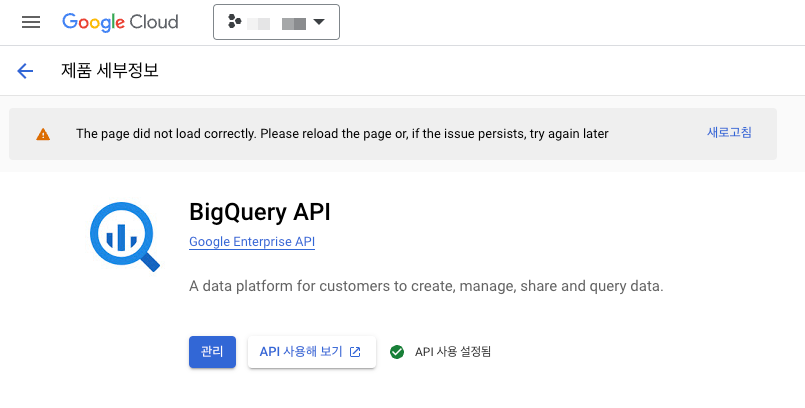The image size is (805, 408).
Task: Click the blue 관리 button
Action: pos(212,352)
